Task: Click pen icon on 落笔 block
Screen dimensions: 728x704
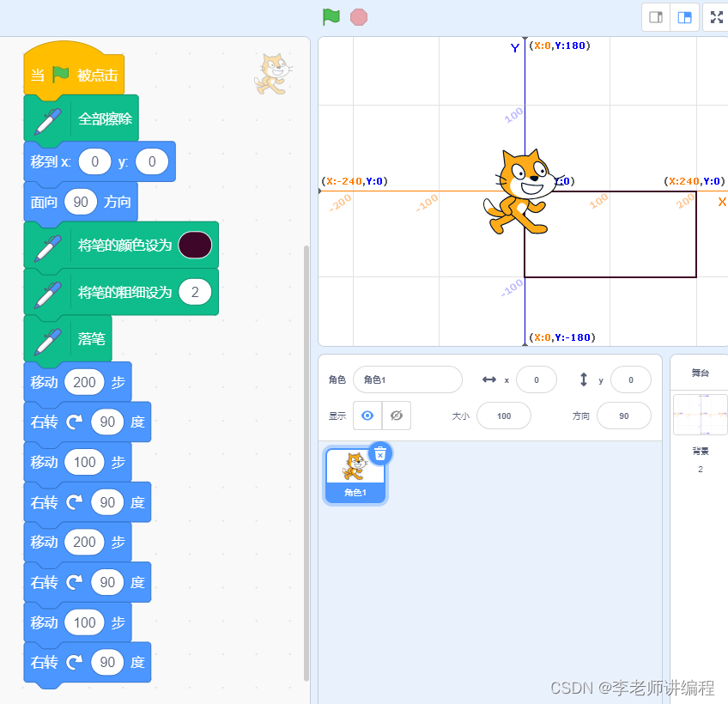Action: coord(48,342)
